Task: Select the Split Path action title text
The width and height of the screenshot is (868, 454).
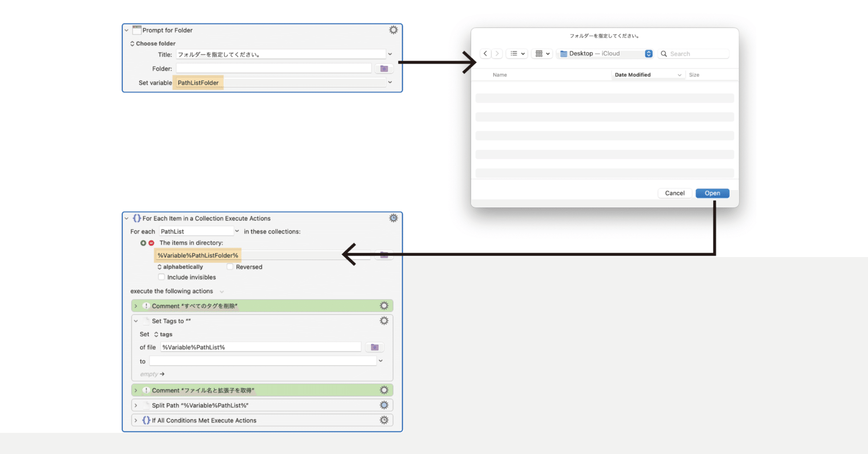Action: [x=200, y=406]
